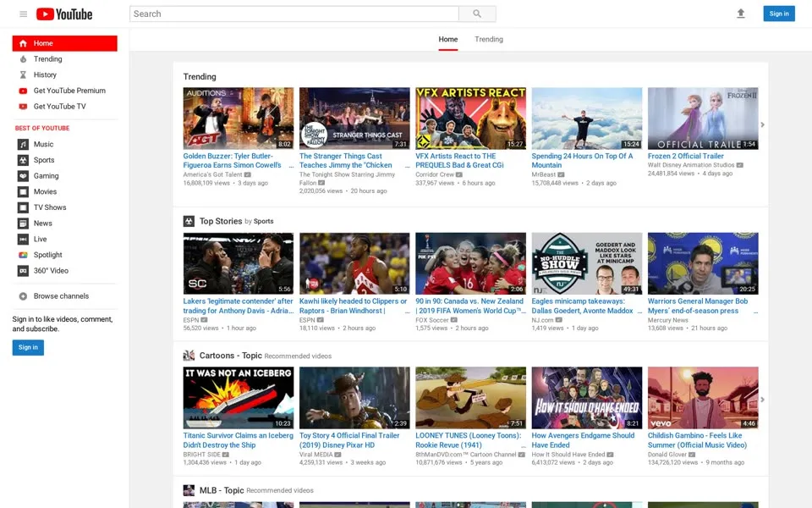This screenshot has width=812, height=508.
Task: Click the Trending flame icon
Action: coord(23,59)
